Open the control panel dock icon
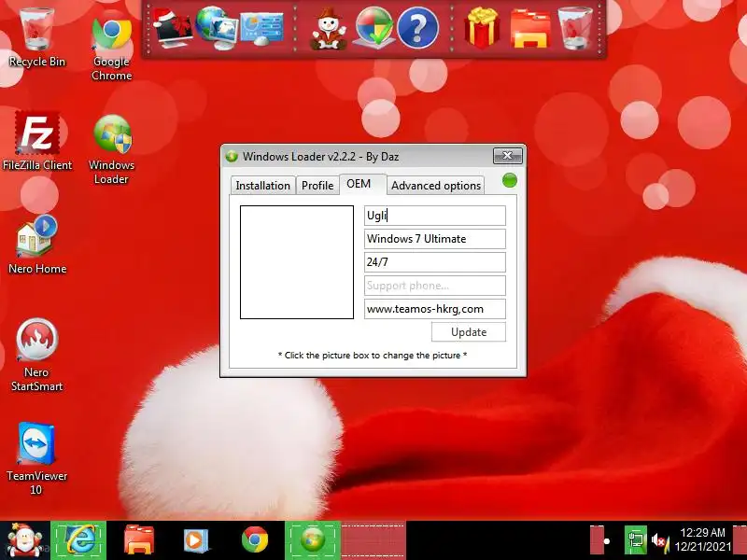747x560 pixels. (x=261, y=29)
